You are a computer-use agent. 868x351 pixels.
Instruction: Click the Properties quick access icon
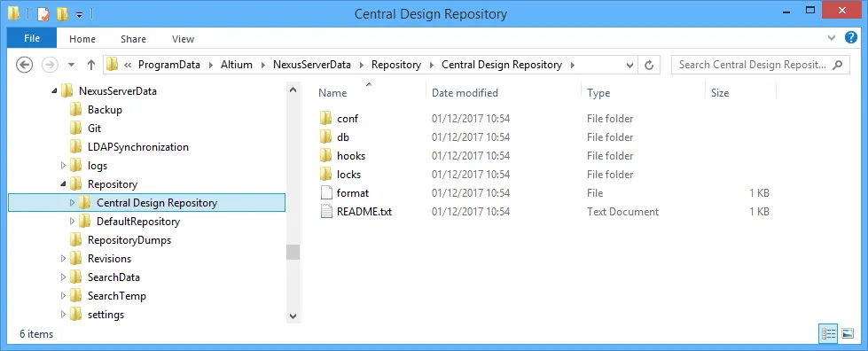click(x=43, y=14)
